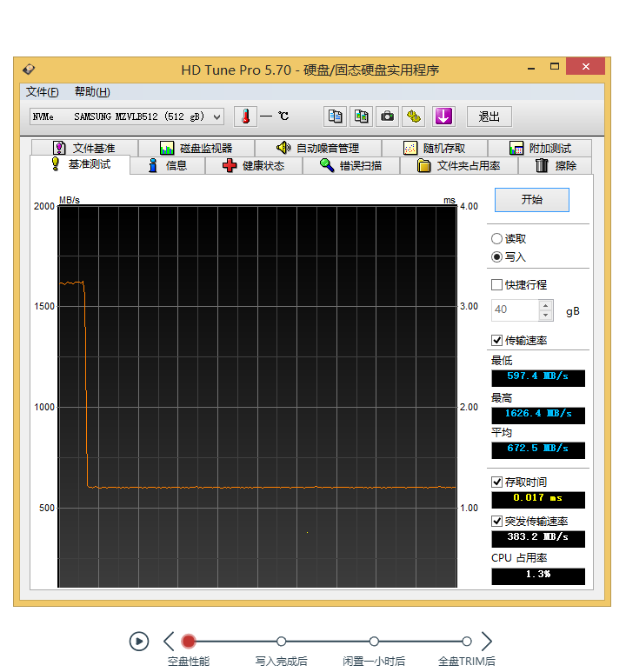626x672 pixels.
Task: Close the HD Tune Pro window
Action: [x=586, y=66]
